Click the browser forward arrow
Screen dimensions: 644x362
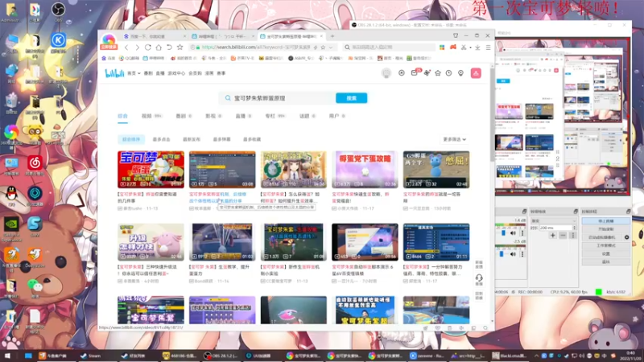click(137, 47)
